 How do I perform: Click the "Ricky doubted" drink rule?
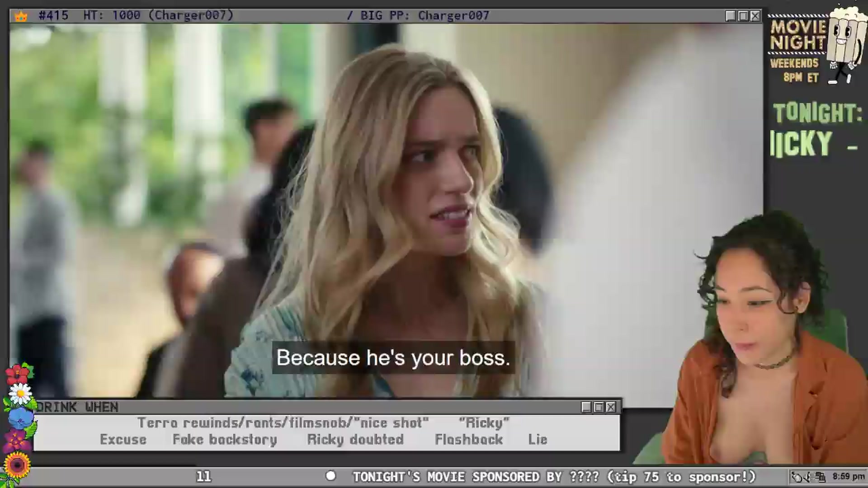coord(355,439)
